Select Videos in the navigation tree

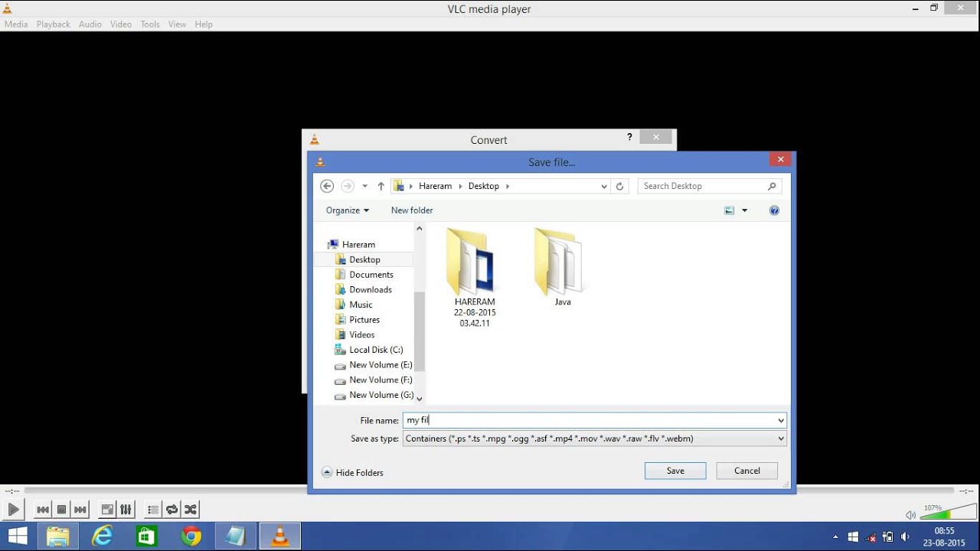(x=362, y=335)
